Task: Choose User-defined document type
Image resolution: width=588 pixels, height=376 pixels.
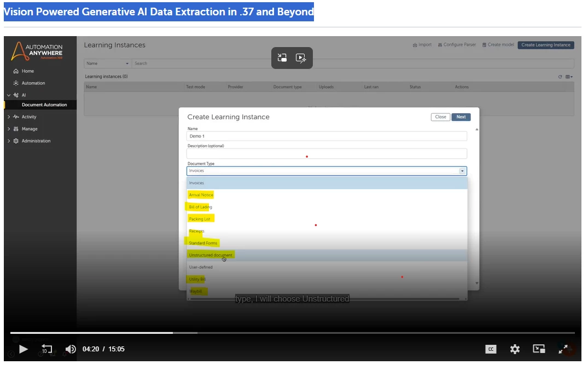Action: tap(327, 267)
